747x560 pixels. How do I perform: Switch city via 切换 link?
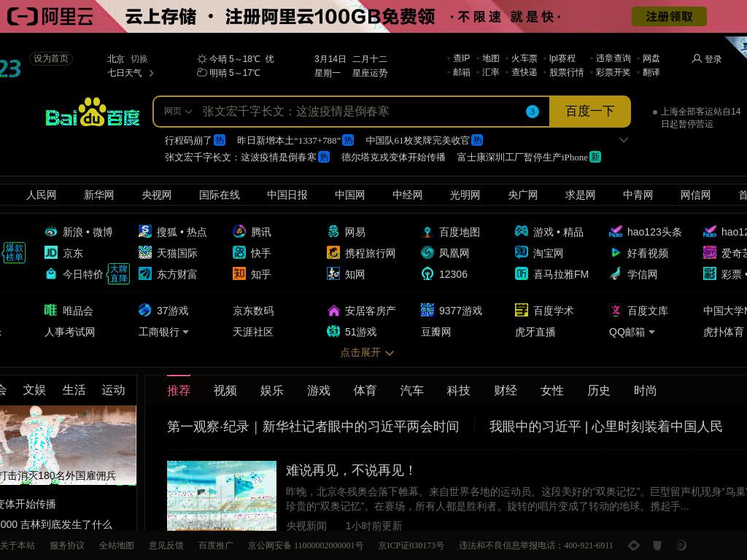tap(139, 59)
